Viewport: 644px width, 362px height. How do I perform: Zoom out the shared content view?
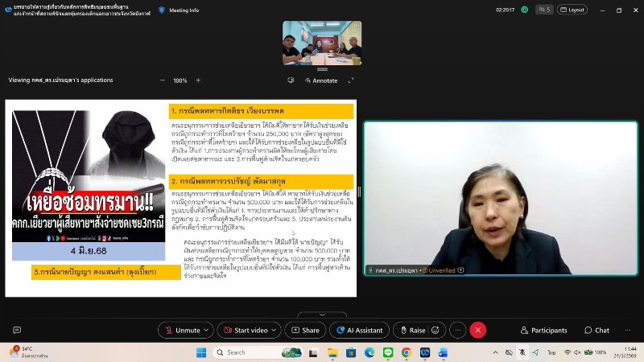(162, 80)
